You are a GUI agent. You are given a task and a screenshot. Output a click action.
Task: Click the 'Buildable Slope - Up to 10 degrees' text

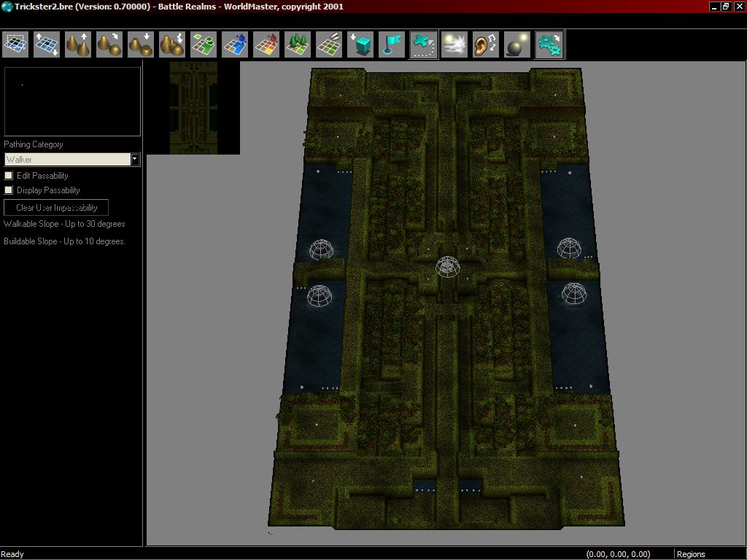pyautogui.click(x=64, y=241)
